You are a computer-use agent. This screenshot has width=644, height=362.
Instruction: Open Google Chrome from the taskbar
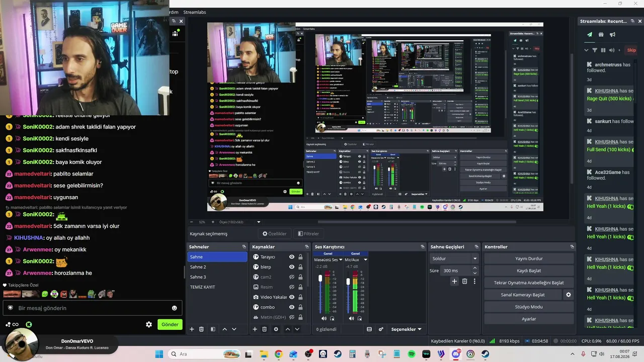pyautogui.click(x=279, y=354)
